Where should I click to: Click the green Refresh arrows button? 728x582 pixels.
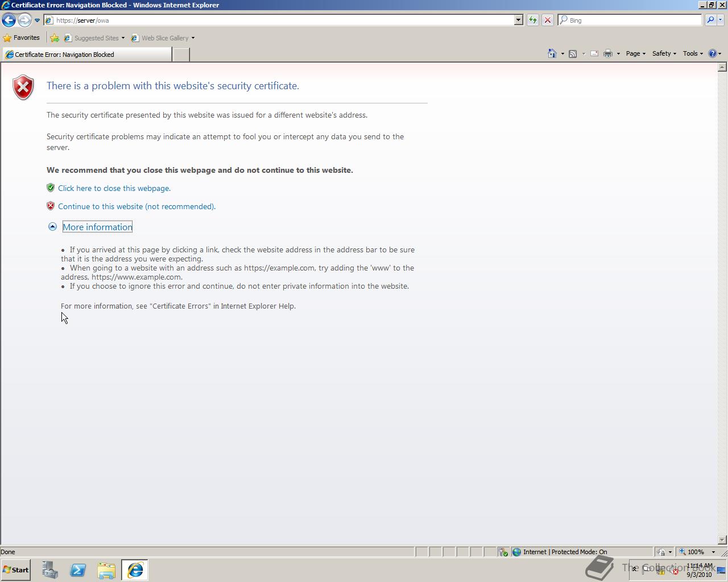click(532, 20)
